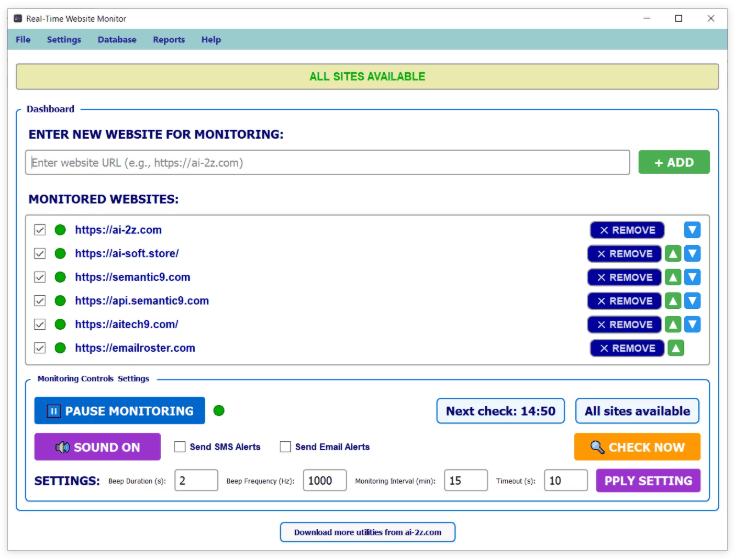Move semantic9.com down with blue arrow

(692, 277)
